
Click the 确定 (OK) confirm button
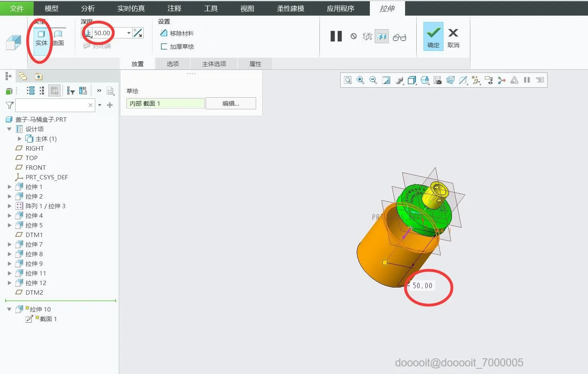coord(433,36)
